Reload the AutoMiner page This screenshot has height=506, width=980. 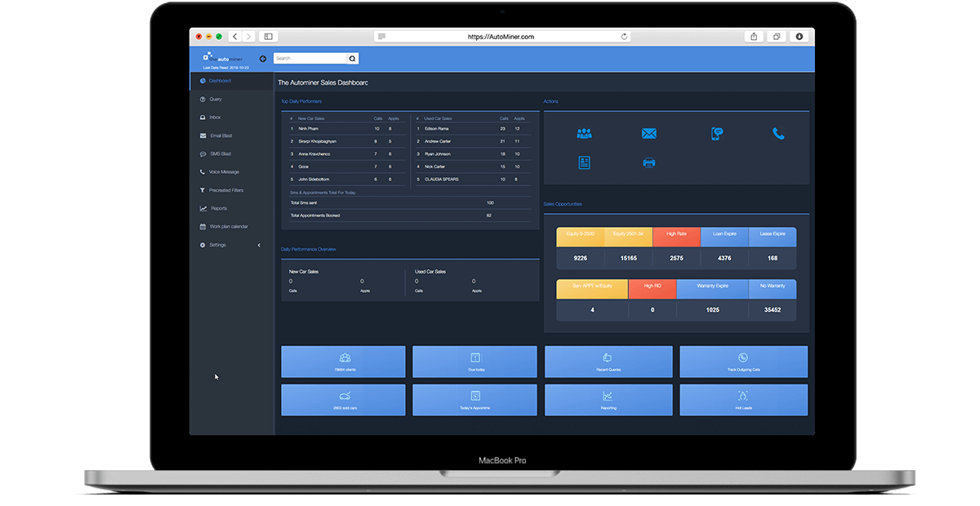tap(625, 37)
